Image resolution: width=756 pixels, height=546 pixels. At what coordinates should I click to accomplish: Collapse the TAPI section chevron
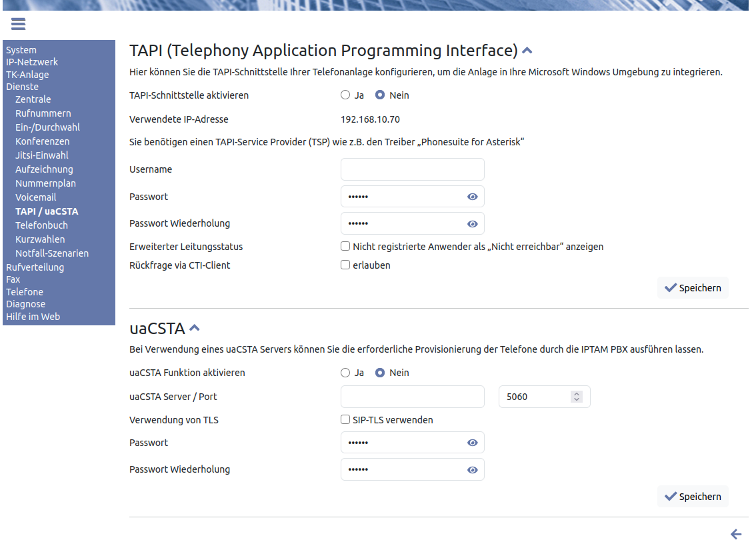pos(527,51)
